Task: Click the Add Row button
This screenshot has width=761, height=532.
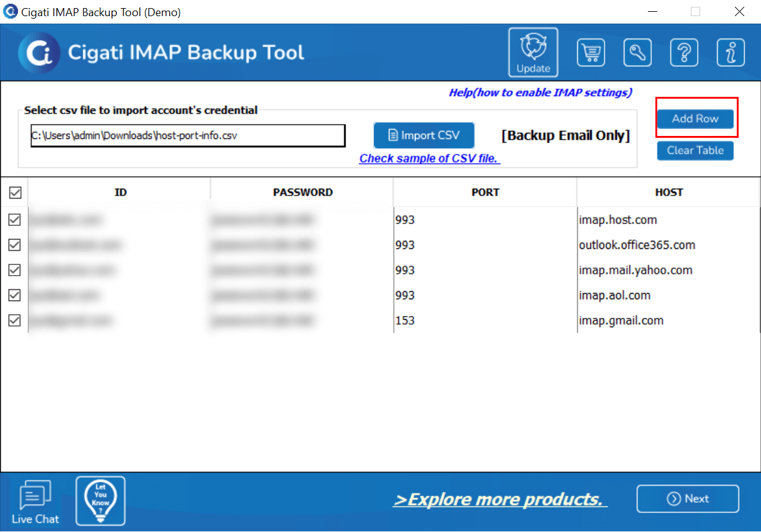Action: click(x=695, y=119)
